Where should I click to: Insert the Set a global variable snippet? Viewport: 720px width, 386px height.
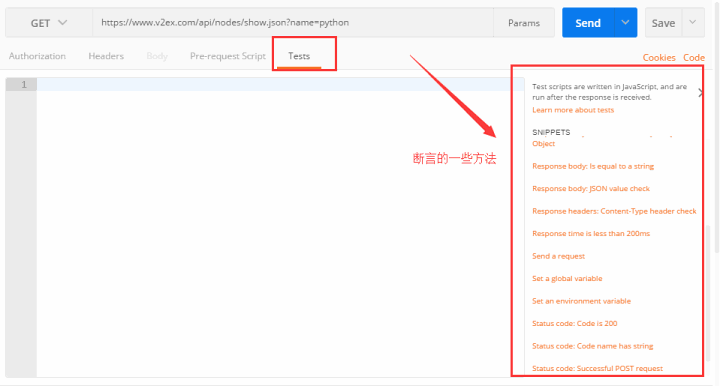click(x=567, y=279)
